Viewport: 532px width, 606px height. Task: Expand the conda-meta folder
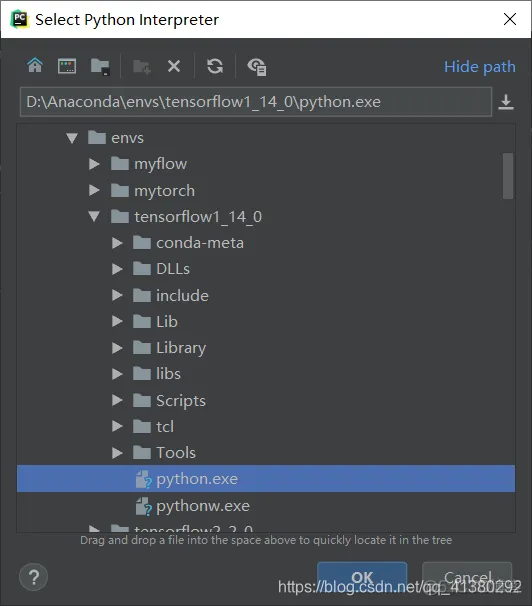117,243
